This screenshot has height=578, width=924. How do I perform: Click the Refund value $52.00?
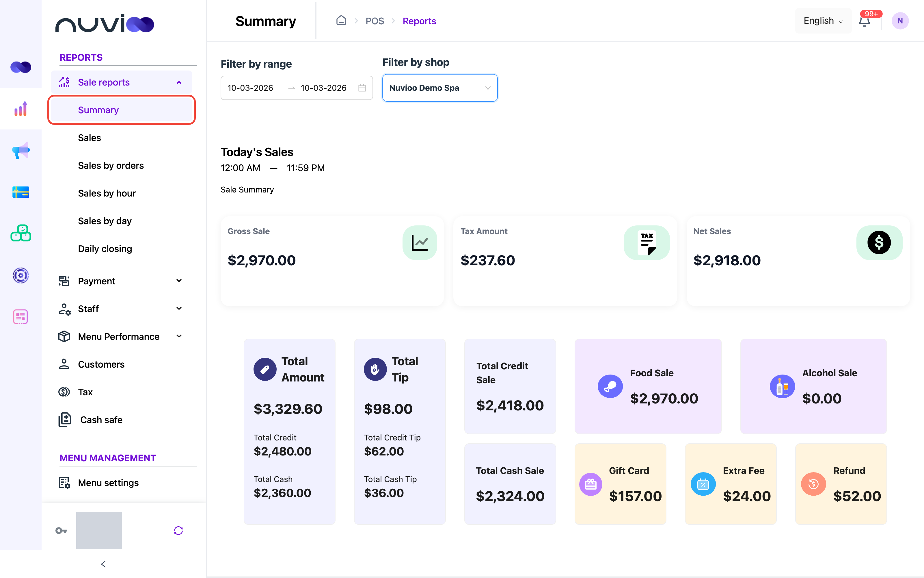coord(857,496)
